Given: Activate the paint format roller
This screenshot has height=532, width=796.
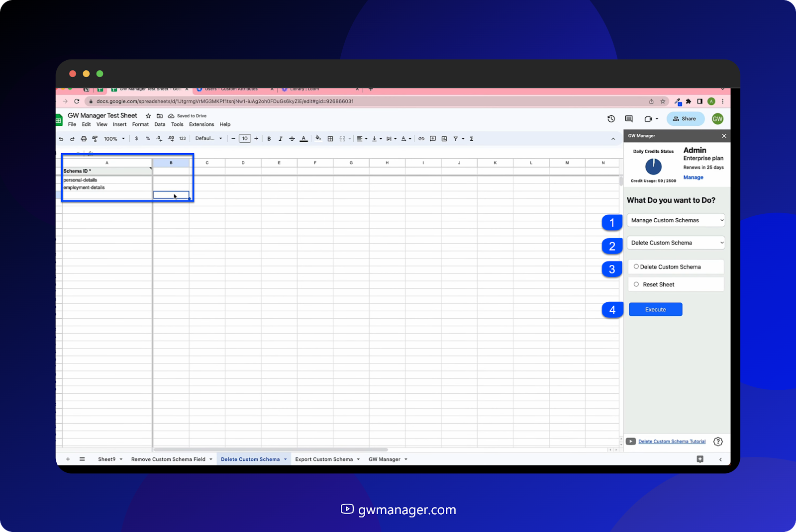Looking at the screenshot, I should [x=95, y=139].
